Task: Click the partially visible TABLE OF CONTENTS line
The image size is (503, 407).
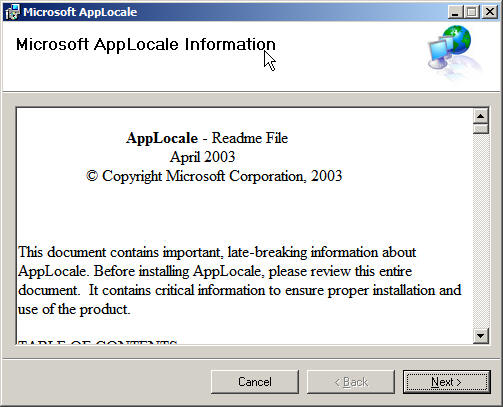Action: click(97, 342)
